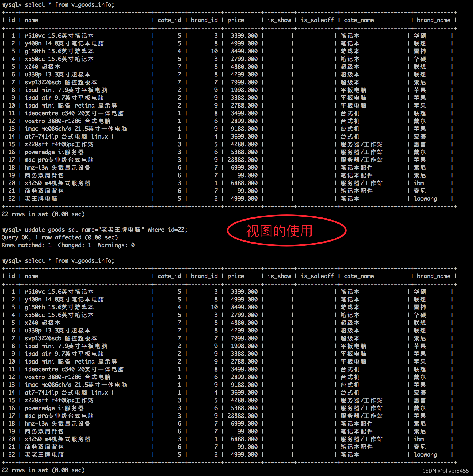Image resolution: width=473 pixels, height=476 pixels.
Task: Select 'mac pro专业级台式电脑' in the upper table
Action: 59,160
